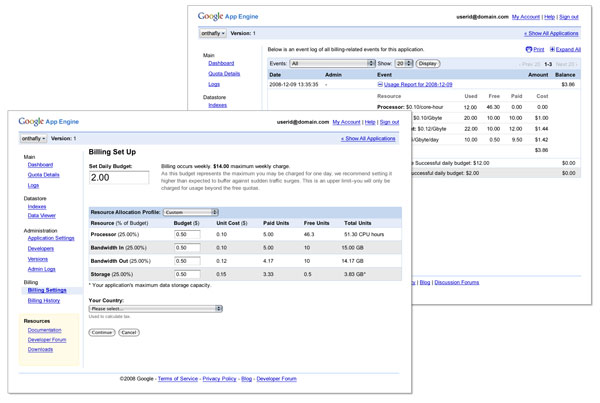Collapse the Usage Report for 2008-12-09
Viewport: 600px width, 403px height.
pos(380,85)
